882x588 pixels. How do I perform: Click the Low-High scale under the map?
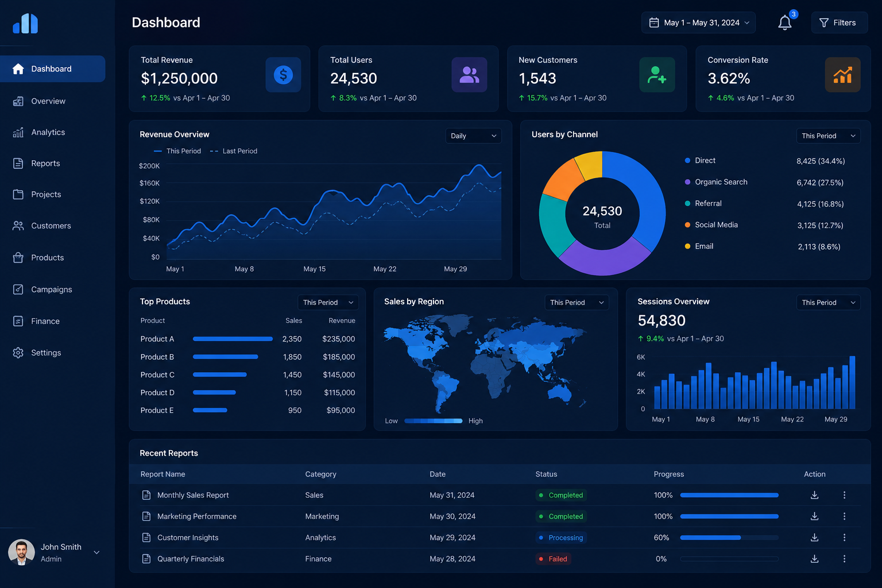tap(434, 421)
